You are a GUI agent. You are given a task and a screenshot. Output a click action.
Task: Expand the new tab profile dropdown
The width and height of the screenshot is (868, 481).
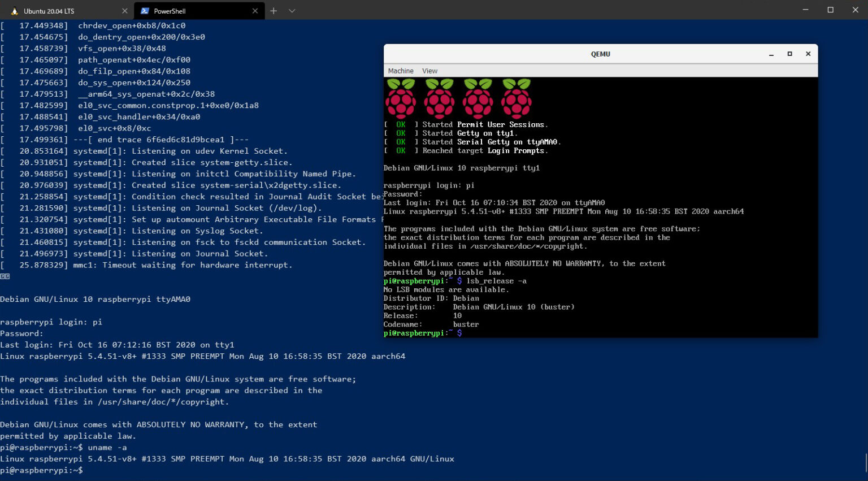pyautogui.click(x=292, y=11)
